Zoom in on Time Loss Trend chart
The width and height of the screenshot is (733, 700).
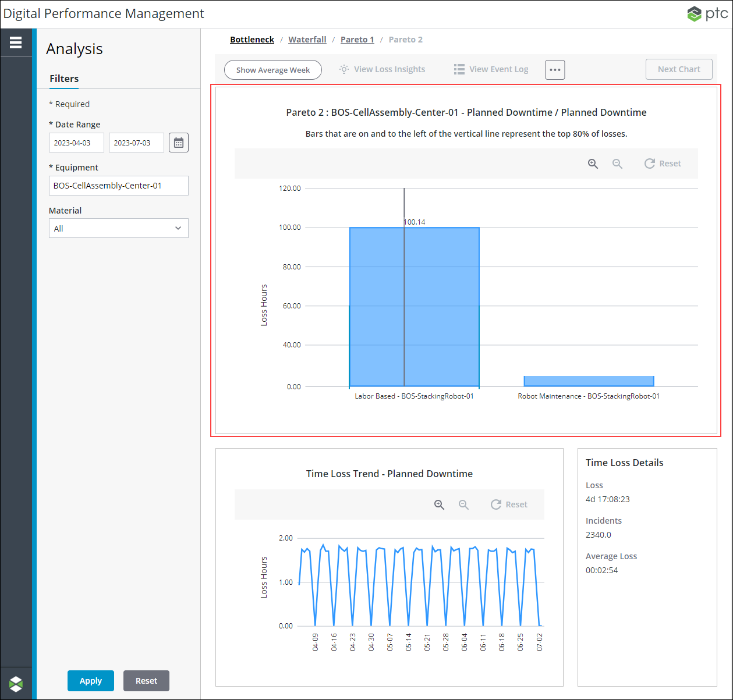point(439,504)
